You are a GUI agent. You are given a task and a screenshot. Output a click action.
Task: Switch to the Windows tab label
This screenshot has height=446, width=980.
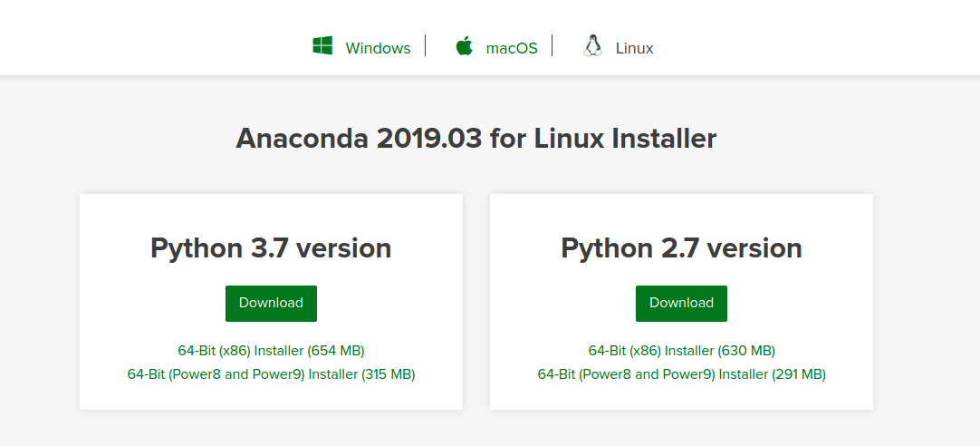click(378, 48)
